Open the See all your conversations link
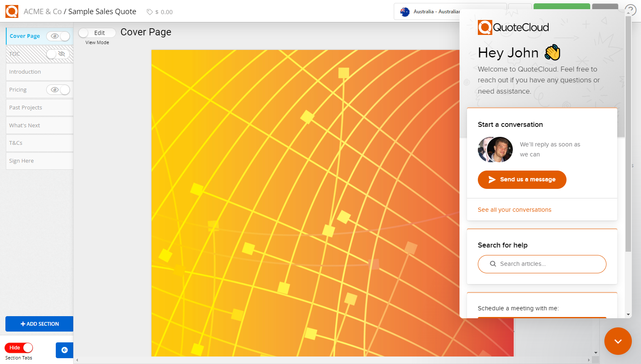The image size is (641, 364). coord(514,210)
